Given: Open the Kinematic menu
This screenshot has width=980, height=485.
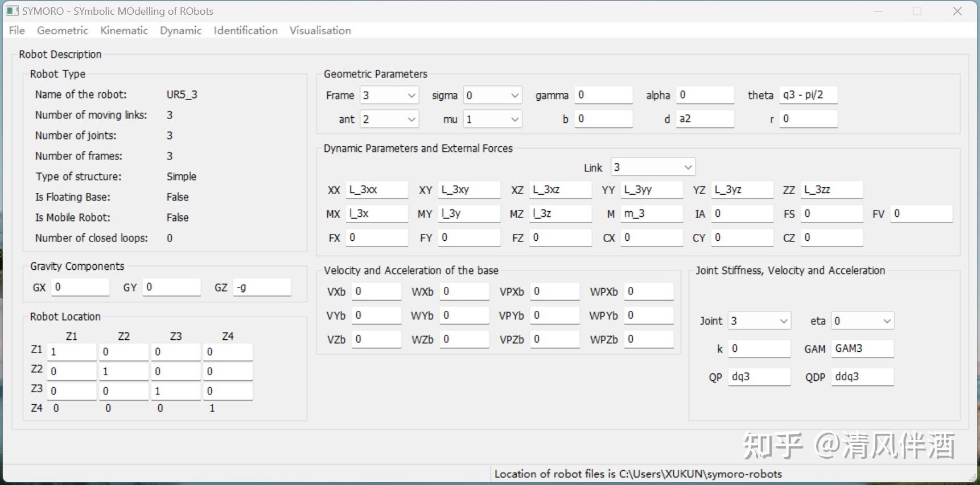Looking at the screenshot, I should pos(123,31).
